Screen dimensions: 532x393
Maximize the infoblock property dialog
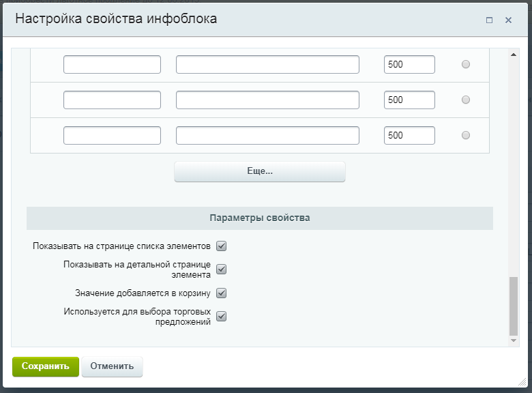pyautogui.click(x=489, y=20)
